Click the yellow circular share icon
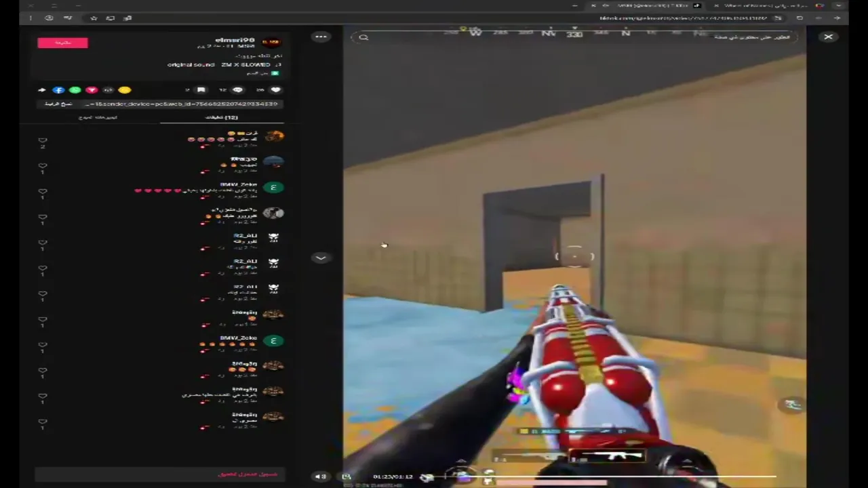868x488 pixels. click(125, 89)
